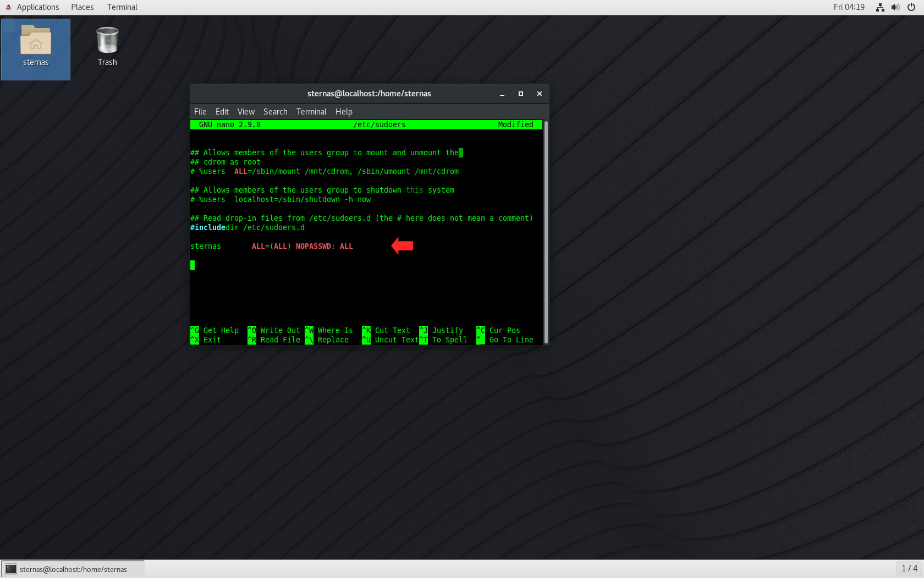This screenshot has width=924, height=578.
Task: Click the power icon in top bar
Action: click(911, 7)
